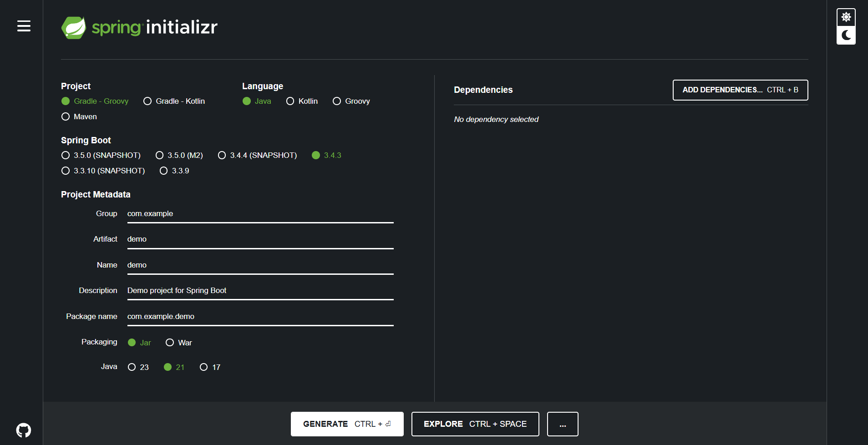Click the Generate project button
Screen dimensions: 868x445
point(347,424)
